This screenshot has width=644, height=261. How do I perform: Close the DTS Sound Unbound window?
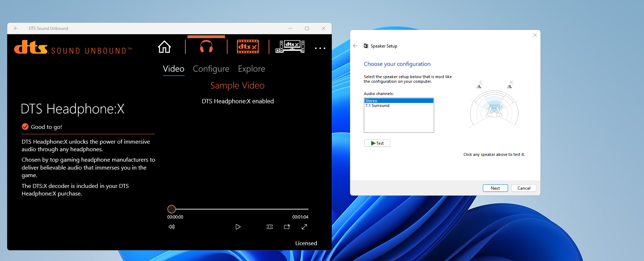(x=323, y=28)
